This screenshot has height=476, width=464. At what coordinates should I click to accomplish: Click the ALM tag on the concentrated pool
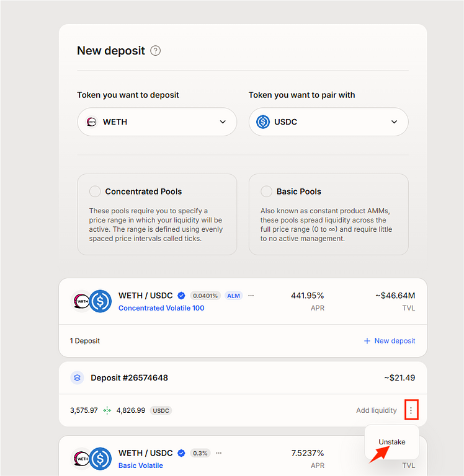click(x=233, y=296)
